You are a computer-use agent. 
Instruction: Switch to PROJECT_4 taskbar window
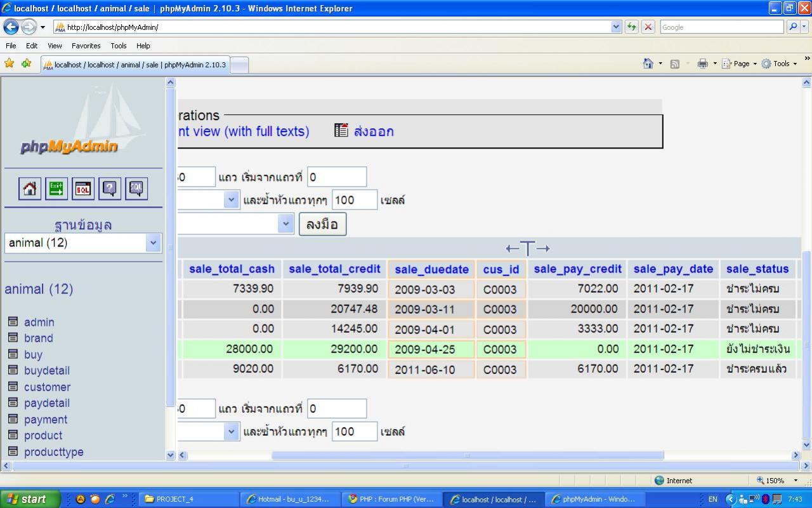pos(188,499)
